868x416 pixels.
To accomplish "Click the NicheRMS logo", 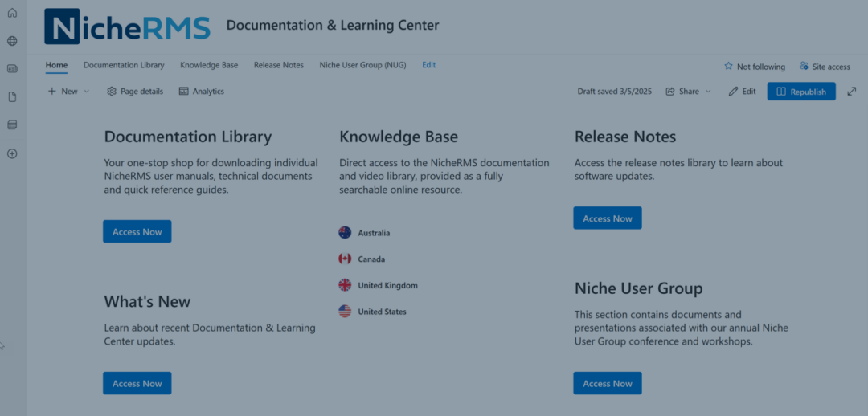I will 127,27.
